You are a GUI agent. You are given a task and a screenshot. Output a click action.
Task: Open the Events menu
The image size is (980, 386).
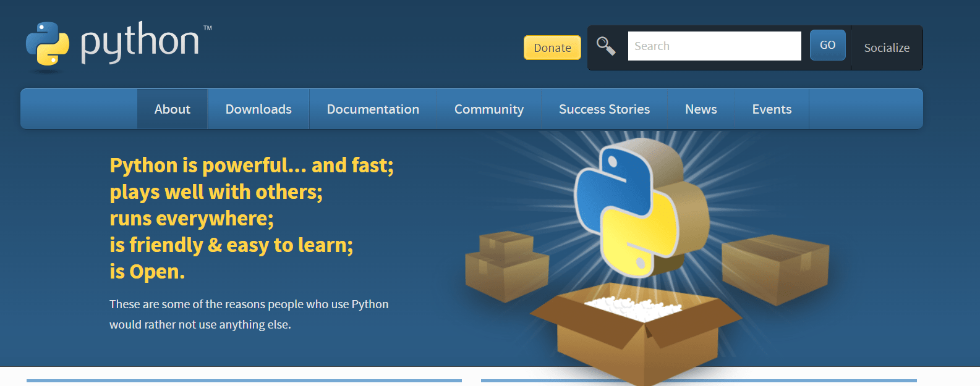coord(772,109)
